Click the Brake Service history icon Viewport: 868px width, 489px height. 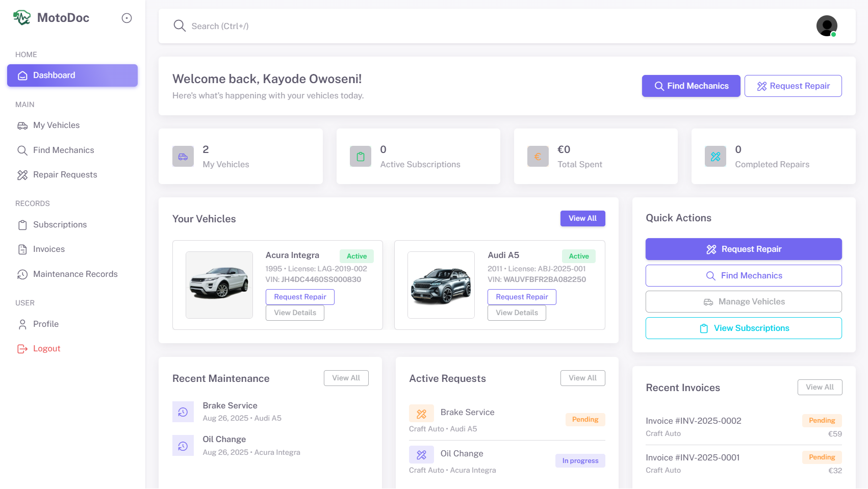(x=183, y=412)
